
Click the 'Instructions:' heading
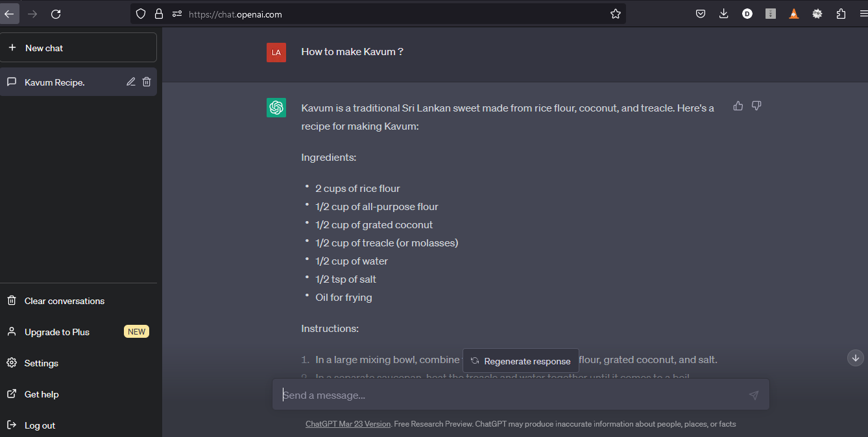click(x=330, y=329)
